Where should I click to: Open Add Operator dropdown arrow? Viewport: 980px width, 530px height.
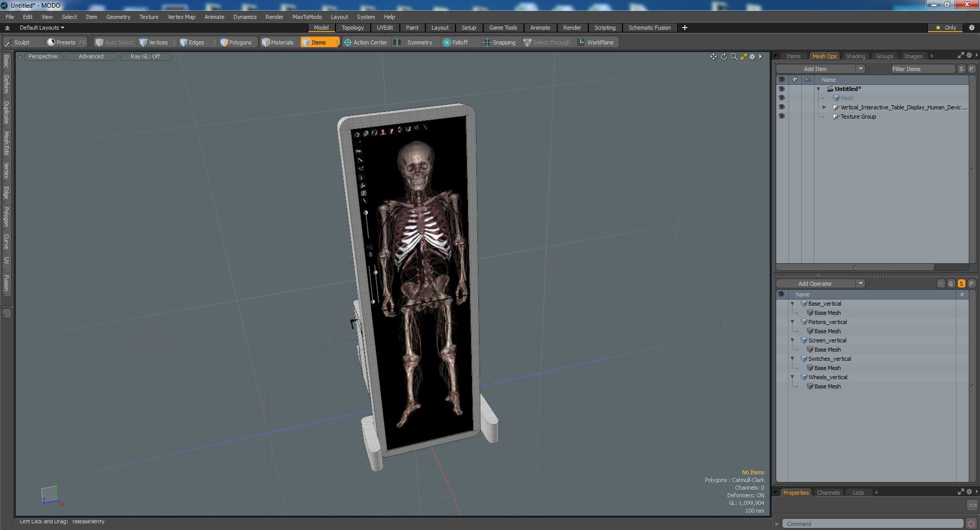861,284
